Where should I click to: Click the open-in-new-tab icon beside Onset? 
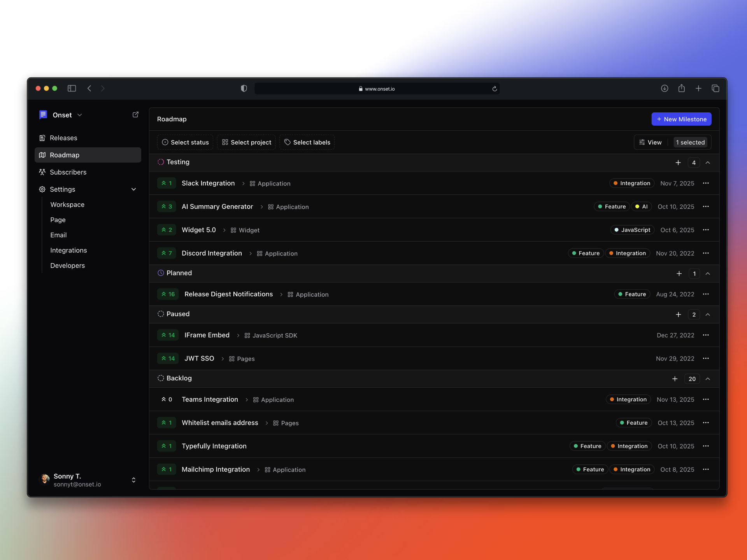[x=135, y=114]
